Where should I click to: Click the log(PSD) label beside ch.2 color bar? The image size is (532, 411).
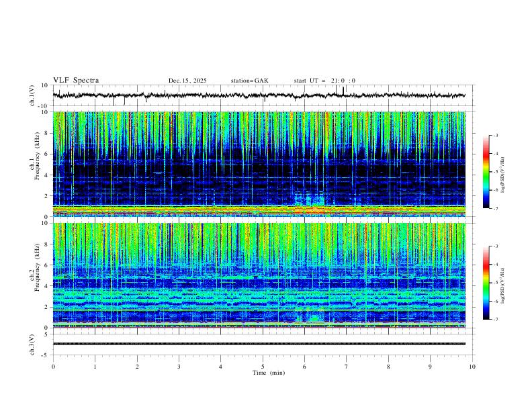coord(503,285)
